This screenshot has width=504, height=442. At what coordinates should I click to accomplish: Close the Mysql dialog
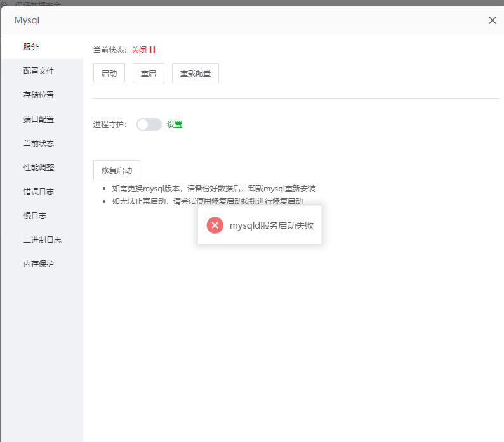pyautogui.click(x=492, y=20)
